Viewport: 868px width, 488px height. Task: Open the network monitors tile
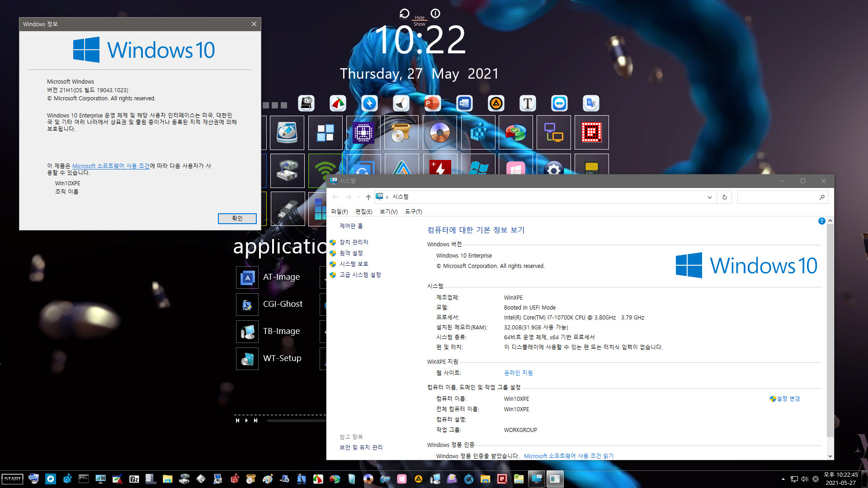[554, 132]
